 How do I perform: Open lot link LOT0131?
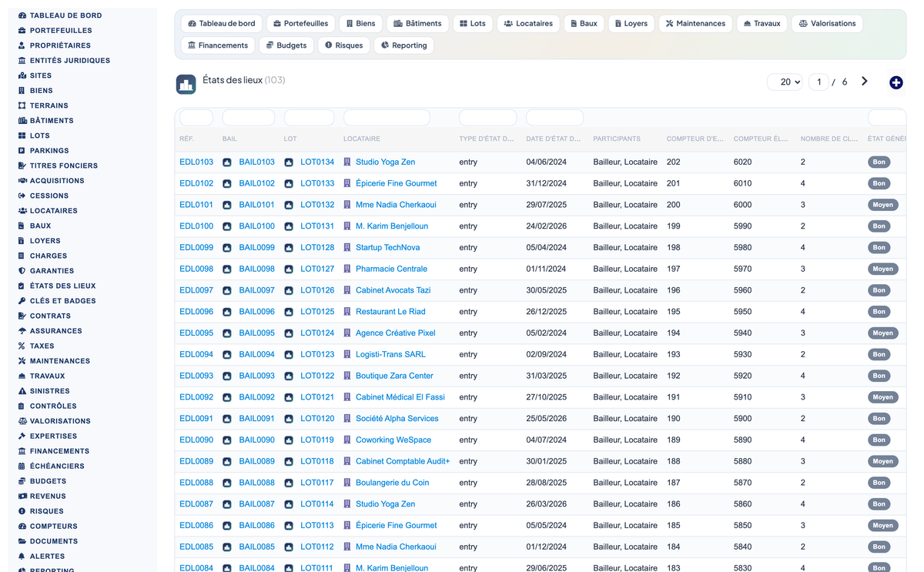tap(317, 226)
